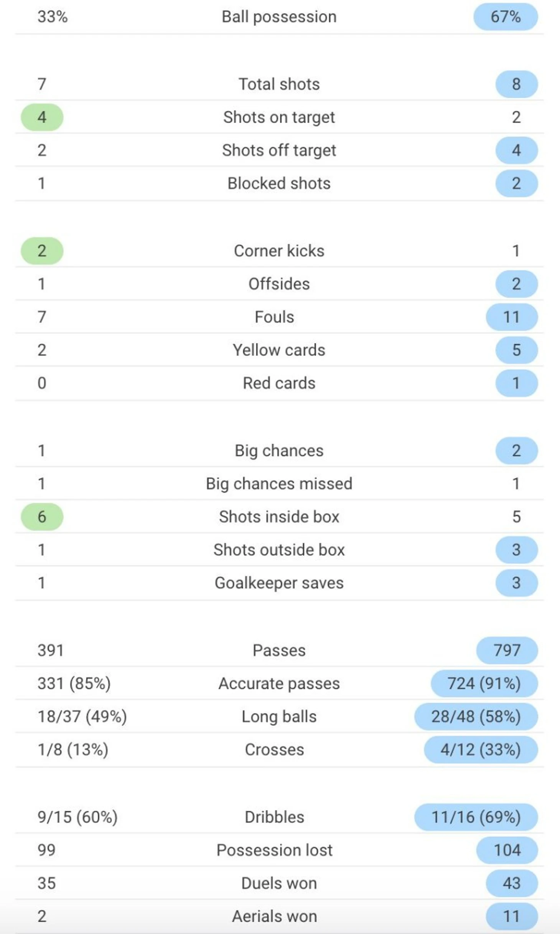The width and height of the screenshot is (560, 934).
Task: Click the Goalkeeper saves label
Action: tap(279, 583)
